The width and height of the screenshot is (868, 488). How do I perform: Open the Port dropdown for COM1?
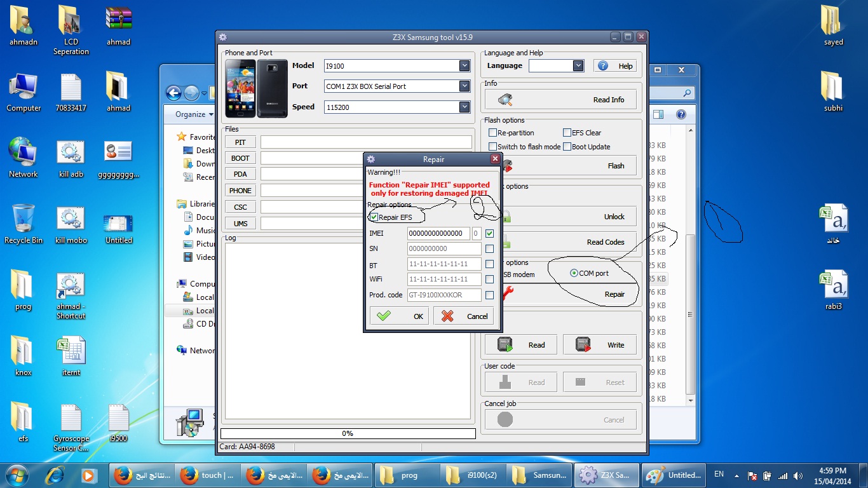[465, 86]
